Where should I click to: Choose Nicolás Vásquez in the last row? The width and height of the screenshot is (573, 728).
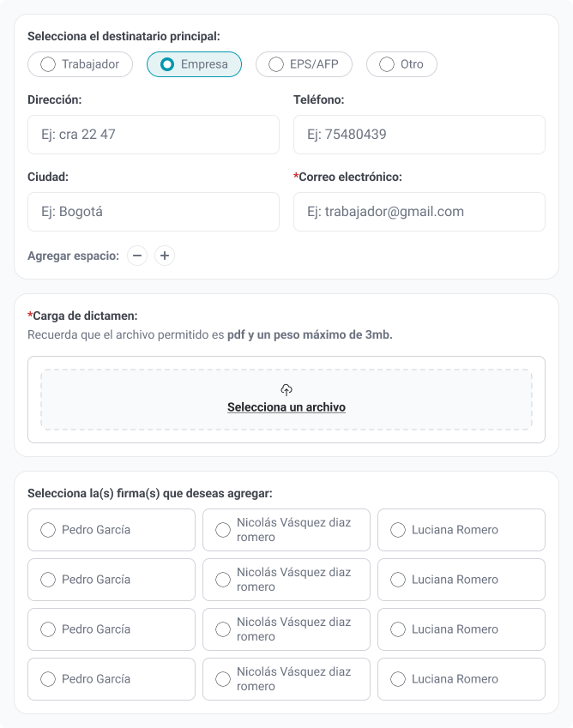(x=286, y=679)
